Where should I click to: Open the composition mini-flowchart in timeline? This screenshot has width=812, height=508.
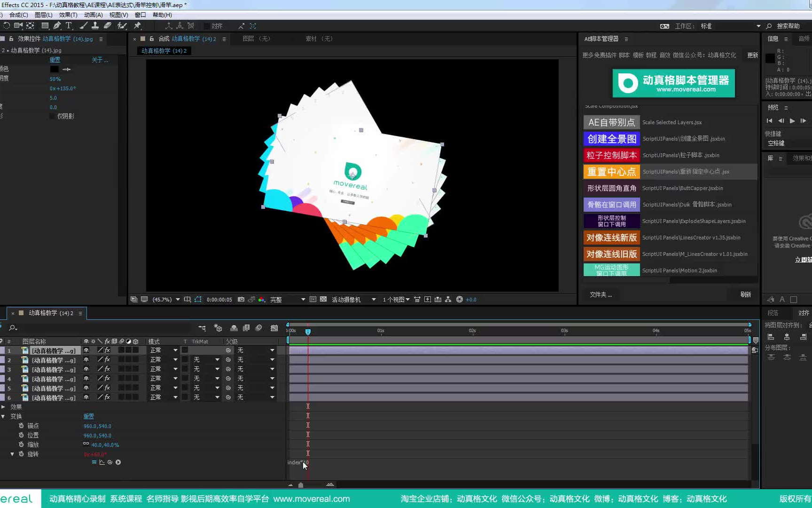pos(202,328)
